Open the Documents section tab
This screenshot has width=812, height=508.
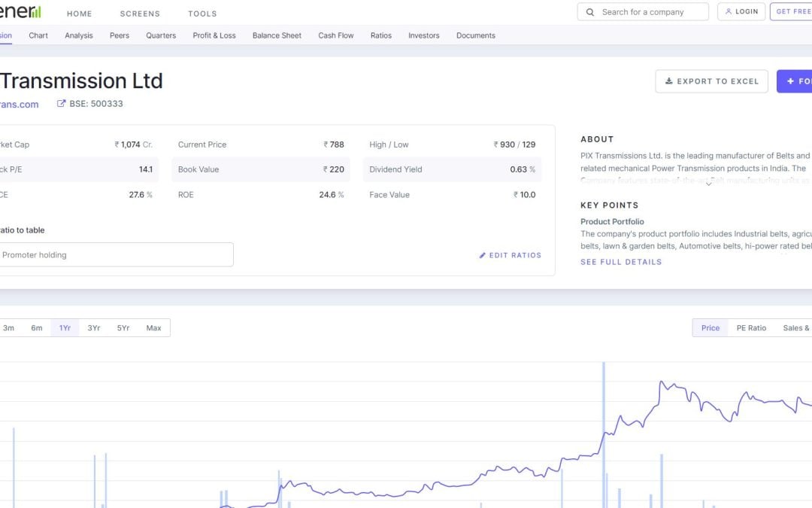(476, 35)
